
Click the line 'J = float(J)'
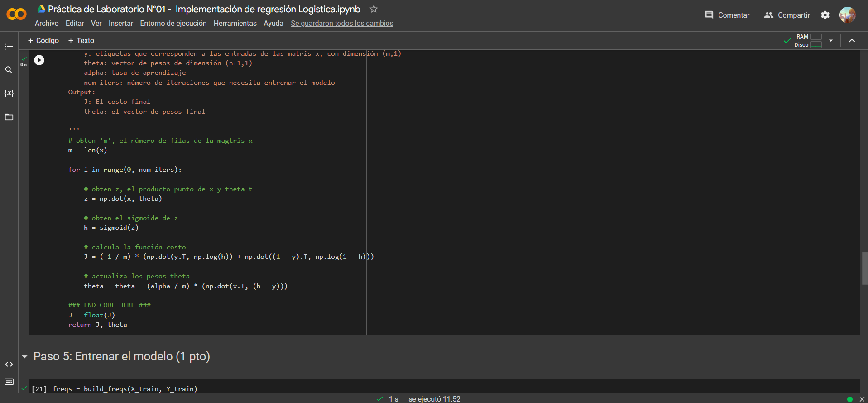pos(91,315)
